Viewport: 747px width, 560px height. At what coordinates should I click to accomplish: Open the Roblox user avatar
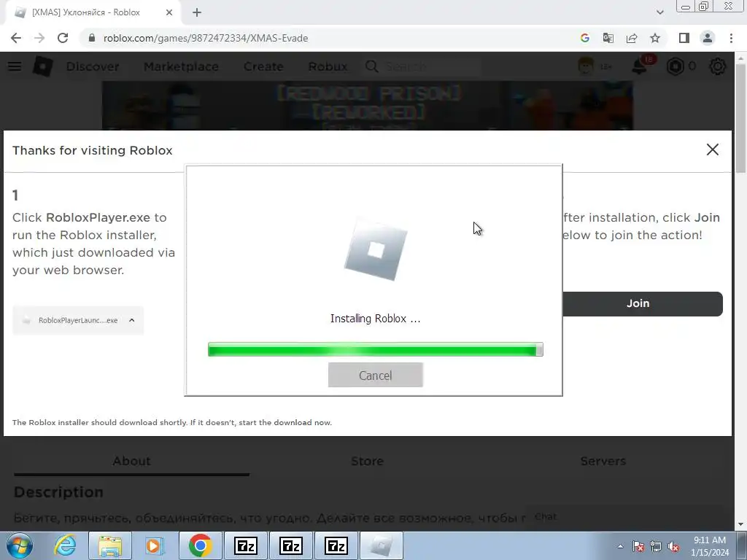tap(586, 66)
